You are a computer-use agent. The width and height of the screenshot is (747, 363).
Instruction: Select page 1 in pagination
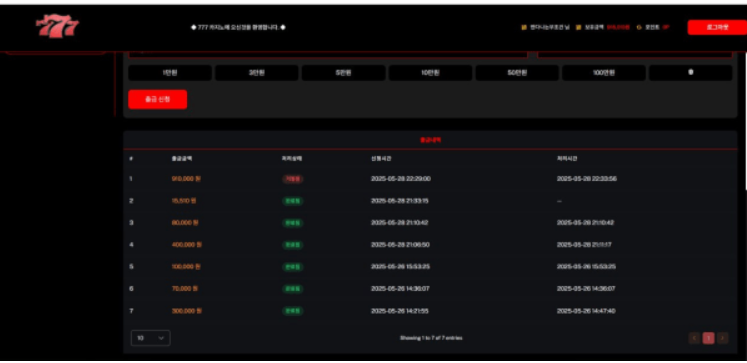[708, 338]
